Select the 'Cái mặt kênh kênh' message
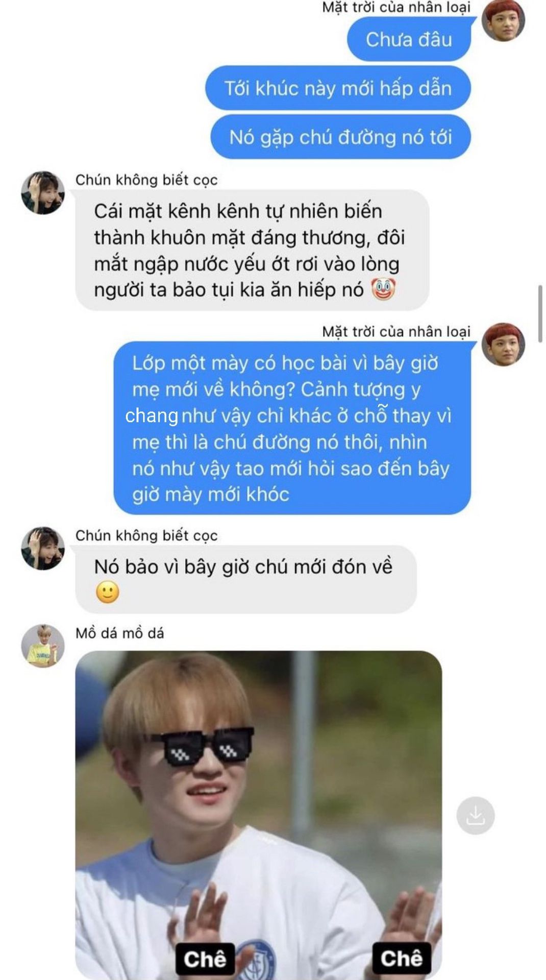 (x=252, y=250)
